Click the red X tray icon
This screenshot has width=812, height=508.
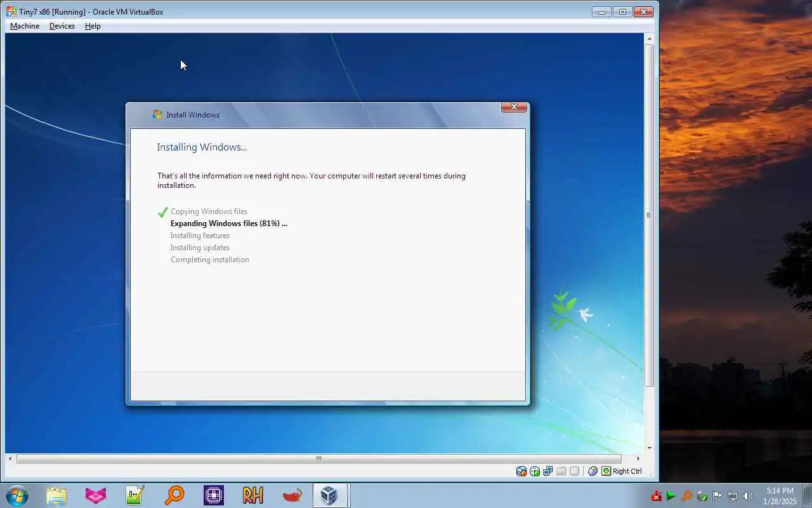pyautogui.click(x=657, y=497)
